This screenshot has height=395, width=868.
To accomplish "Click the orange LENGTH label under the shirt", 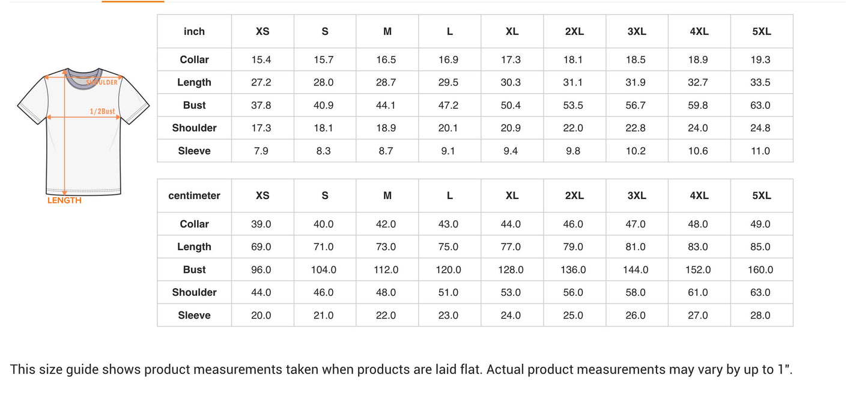I will point(64,201).
